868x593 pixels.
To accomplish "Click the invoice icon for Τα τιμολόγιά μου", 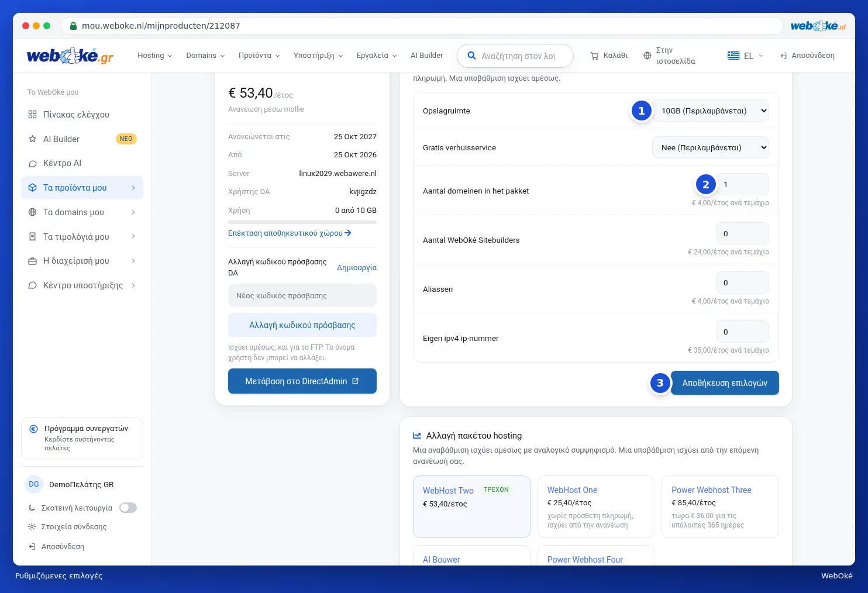I will point(33,237).
